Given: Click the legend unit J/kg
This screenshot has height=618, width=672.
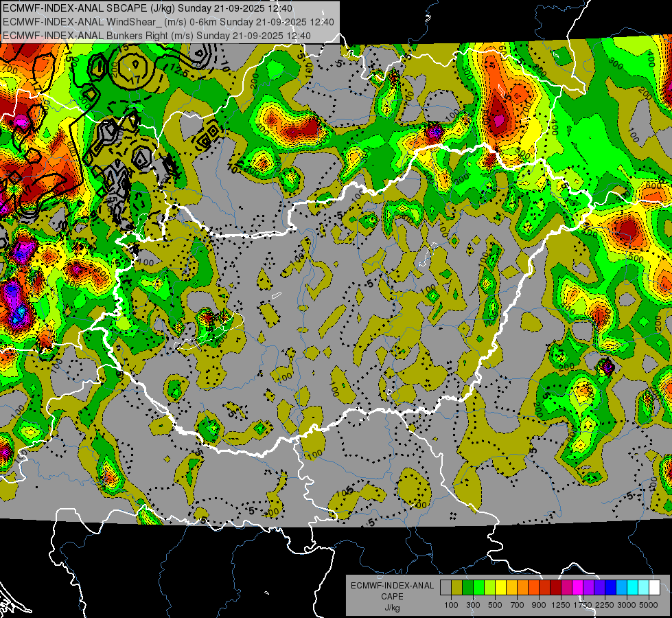Looking at the screenshot, I should click(x=392, y=608).
